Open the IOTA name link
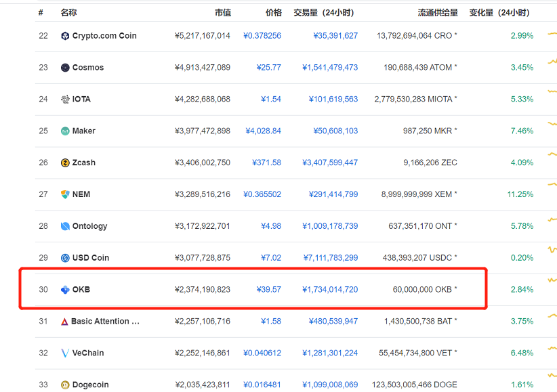This screenshot has height=392, width=557. click(x=81, y=99)
